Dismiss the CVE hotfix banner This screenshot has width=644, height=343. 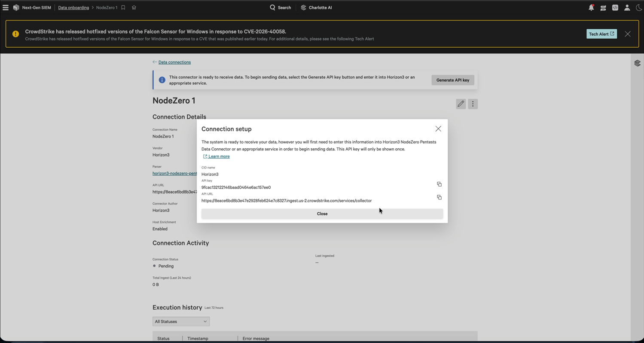[x=628, y=34]
